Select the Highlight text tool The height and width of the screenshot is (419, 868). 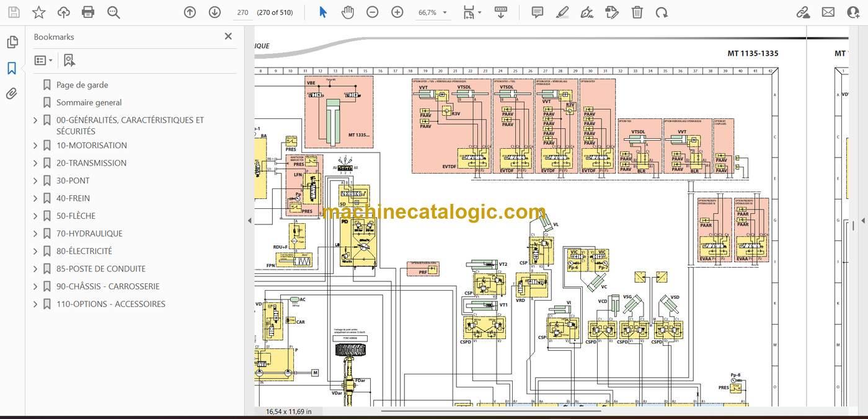point(562,12)
